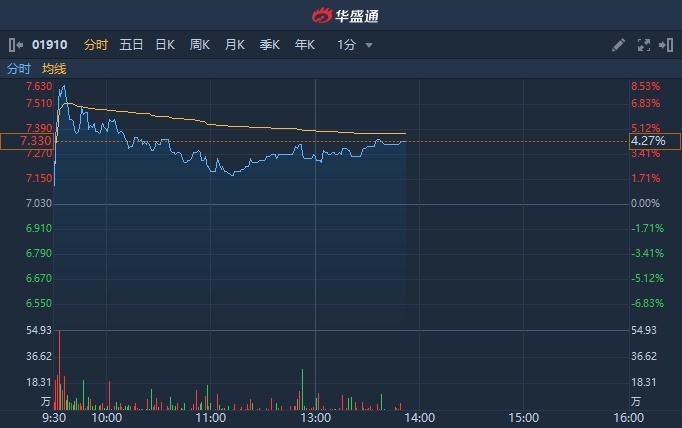The height and width of the screenshot is (428, 682).
Task: Select the pencil drawing tool
Action: (618, 45)
